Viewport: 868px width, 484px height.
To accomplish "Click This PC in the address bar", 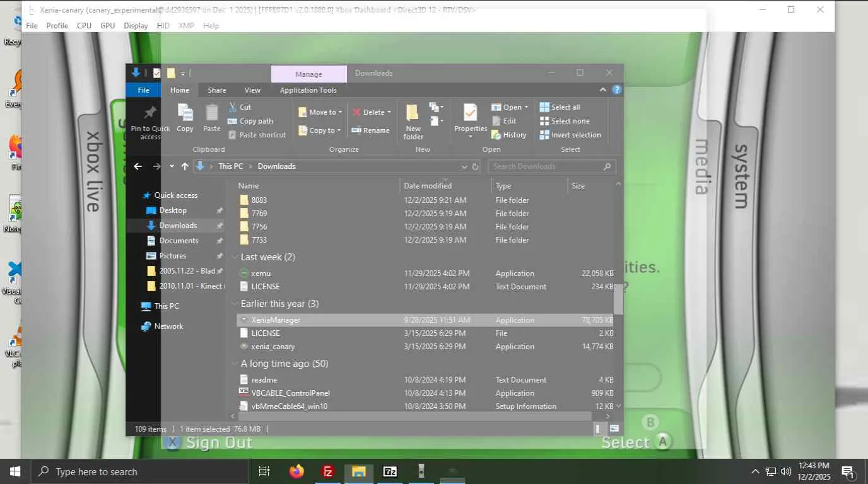I will pyautogui.click(x=230, y=166).
